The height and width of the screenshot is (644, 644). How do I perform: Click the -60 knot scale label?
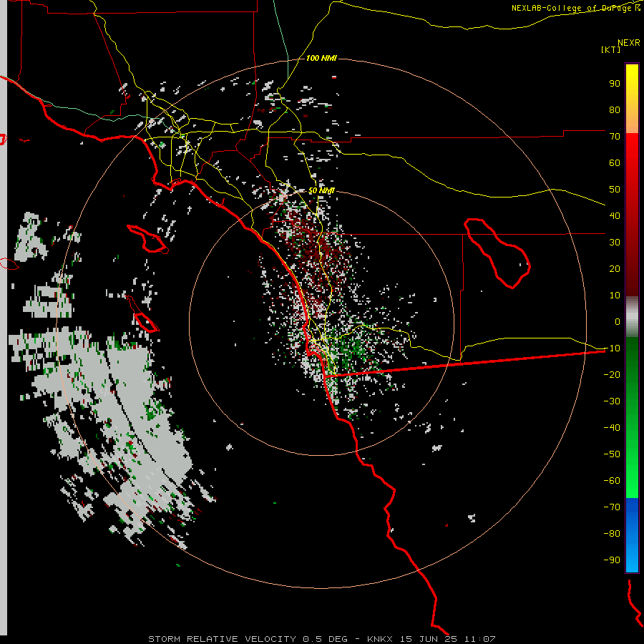[612, 481]
